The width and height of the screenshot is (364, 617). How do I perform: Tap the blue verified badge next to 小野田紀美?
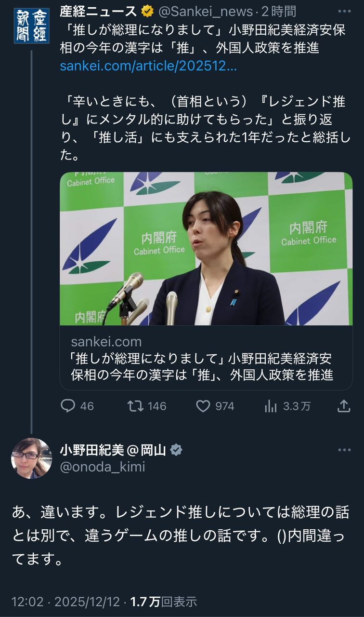[x=176, y=450]
